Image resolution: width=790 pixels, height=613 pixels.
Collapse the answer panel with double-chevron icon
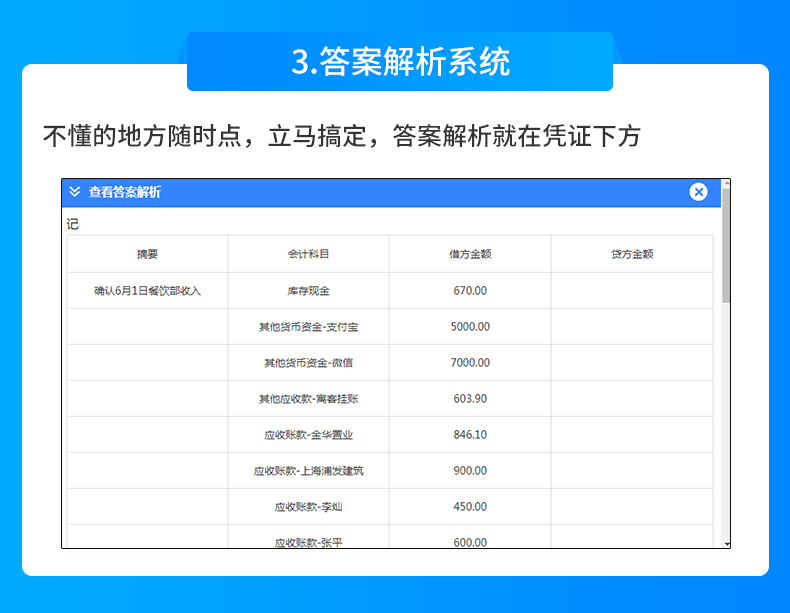pos(75,192)
